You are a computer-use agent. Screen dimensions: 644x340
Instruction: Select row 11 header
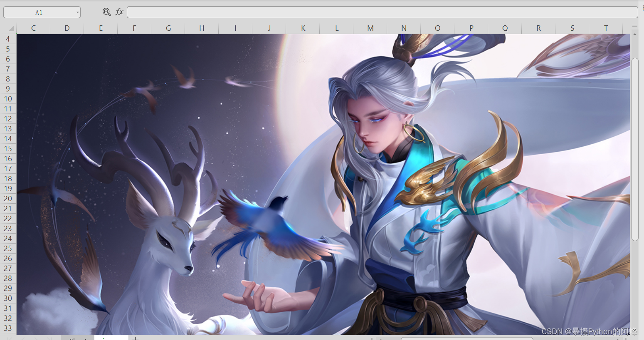[8, 109]
